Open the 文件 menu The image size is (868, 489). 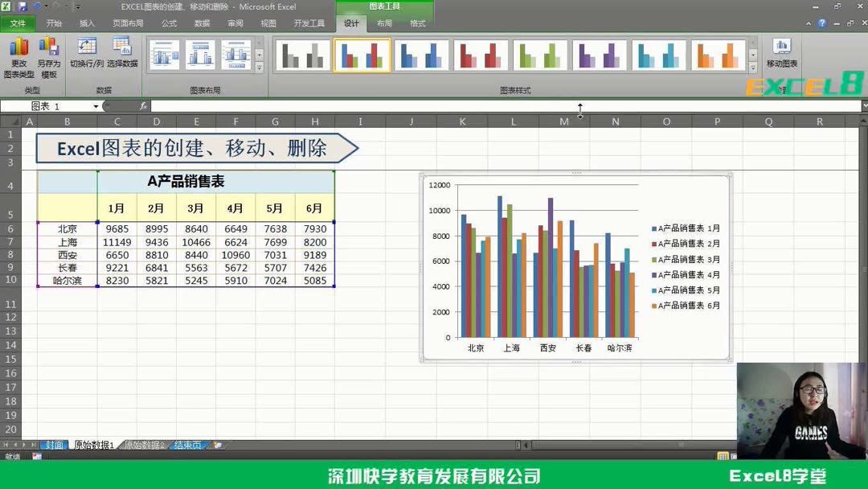(x=18, y=23)
